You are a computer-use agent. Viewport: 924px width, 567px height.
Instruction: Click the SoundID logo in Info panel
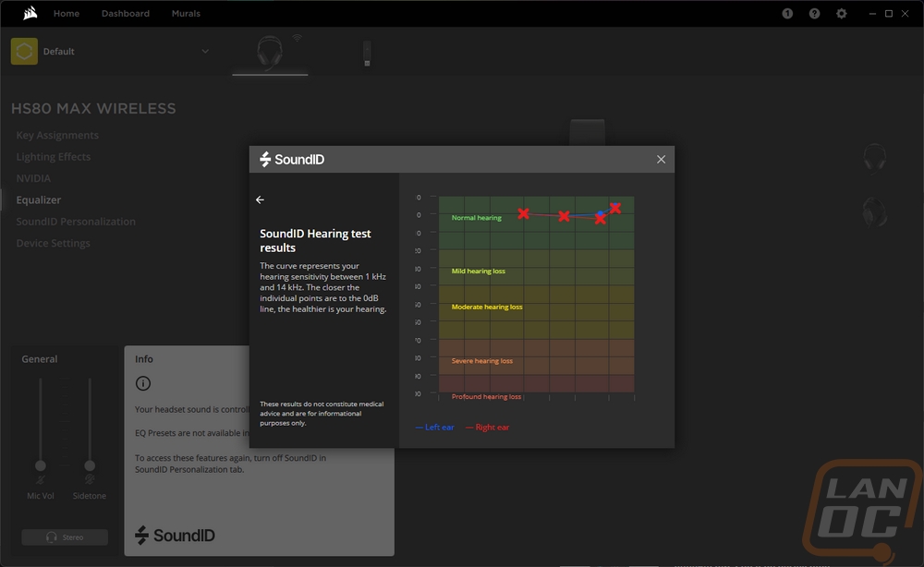175,536
